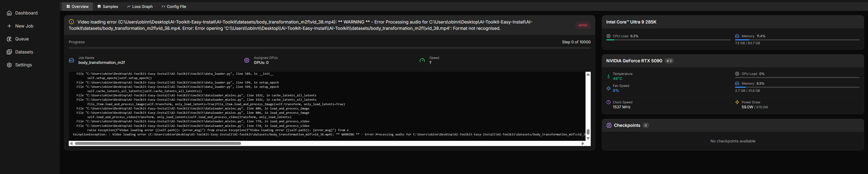Click the GPU Memory "8.5%" value
The width and height of the screenshot is (868, 174).
point(761,84)
